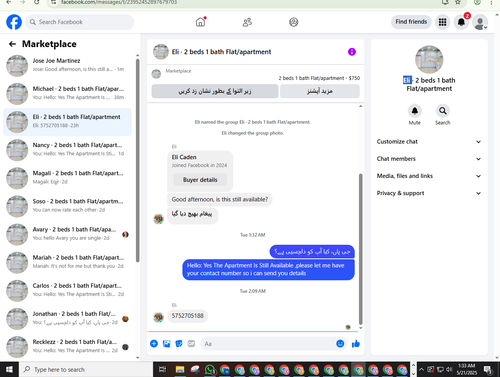Screen dimensions: 500x377
Task: Open File Explorer on the taskbar
Action: click(180, 369)
